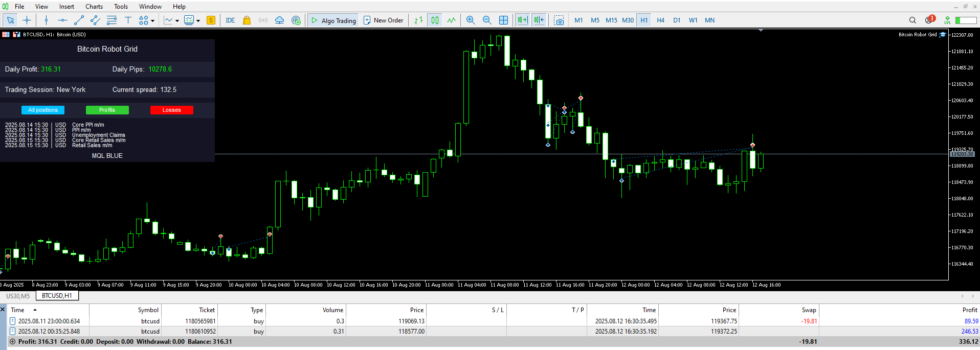Screen dimensions: 980x350
Task: Click the red Losses button
Action: tap(171, 110)
